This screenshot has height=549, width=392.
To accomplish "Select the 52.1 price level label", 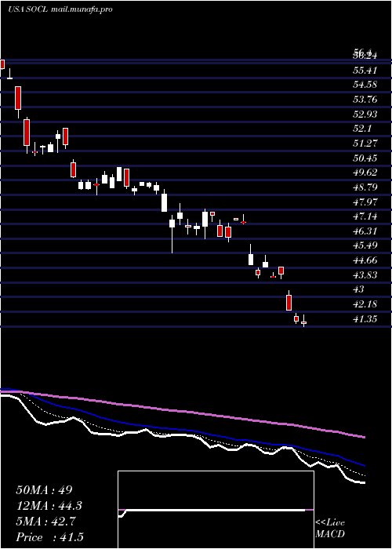I will (362, 129).
